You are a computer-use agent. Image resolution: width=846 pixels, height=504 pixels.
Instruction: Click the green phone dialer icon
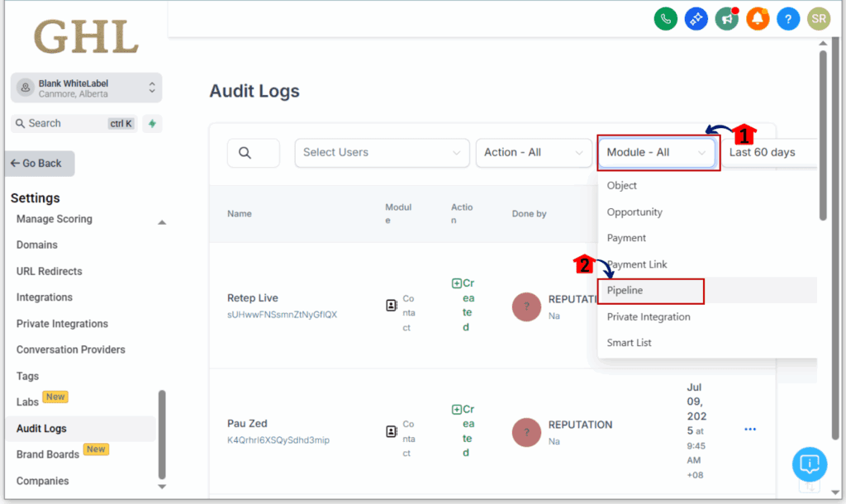click(x=665, y=18)
